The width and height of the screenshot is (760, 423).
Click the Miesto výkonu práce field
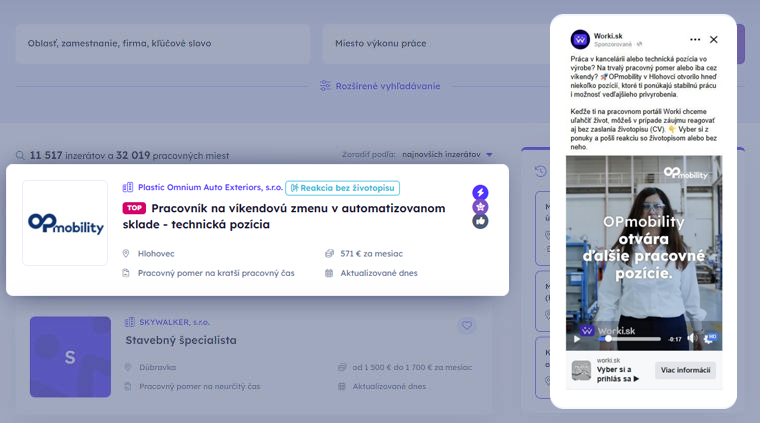point(436,44)
